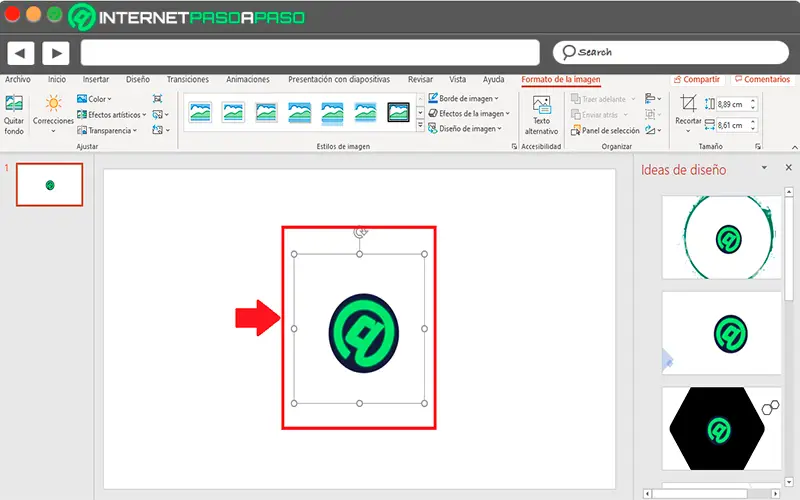Select the Formato de la imagen tab
The image size is (800, 500).
(561, 79)
